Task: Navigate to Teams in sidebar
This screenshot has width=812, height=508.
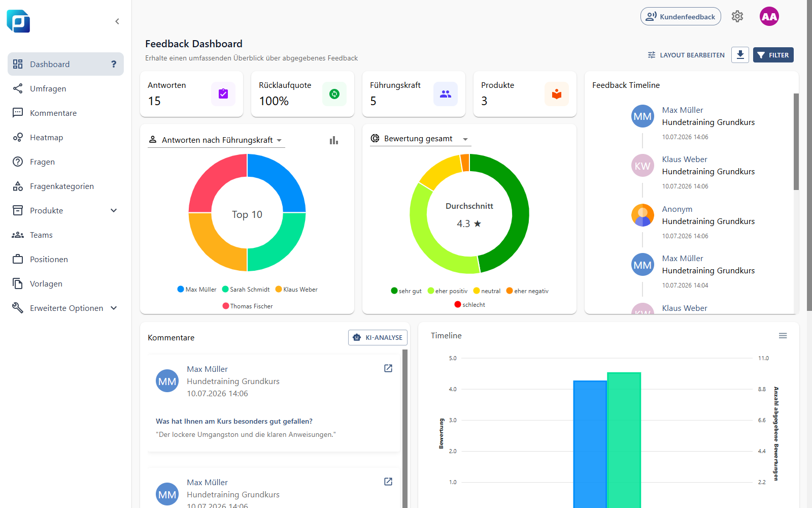Action: coord(65,235)
